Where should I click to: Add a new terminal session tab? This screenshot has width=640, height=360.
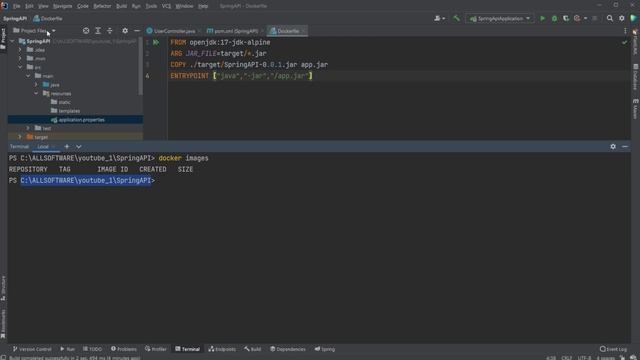click(67, 147)
